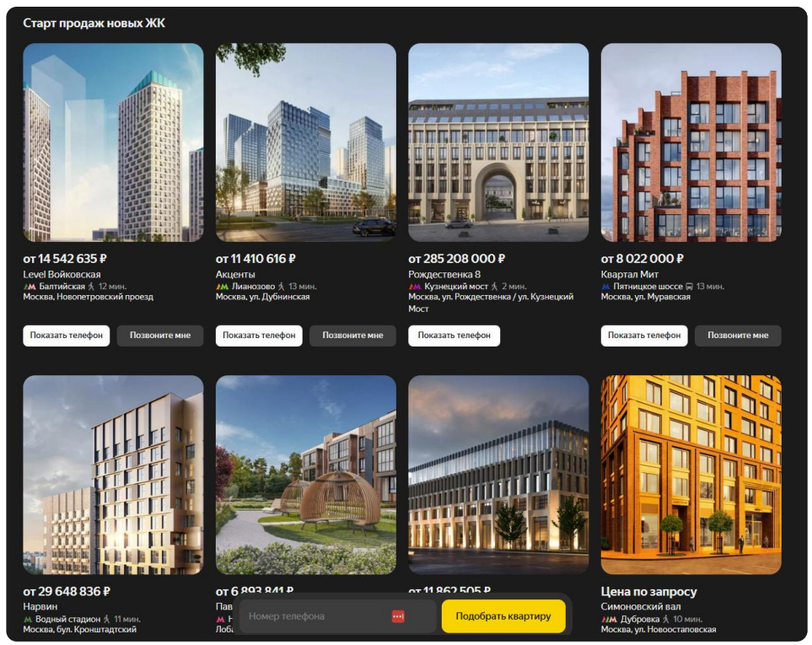
Task: Click the metro icon beside Пятницкое шоссе
Action: coord(605,287)
